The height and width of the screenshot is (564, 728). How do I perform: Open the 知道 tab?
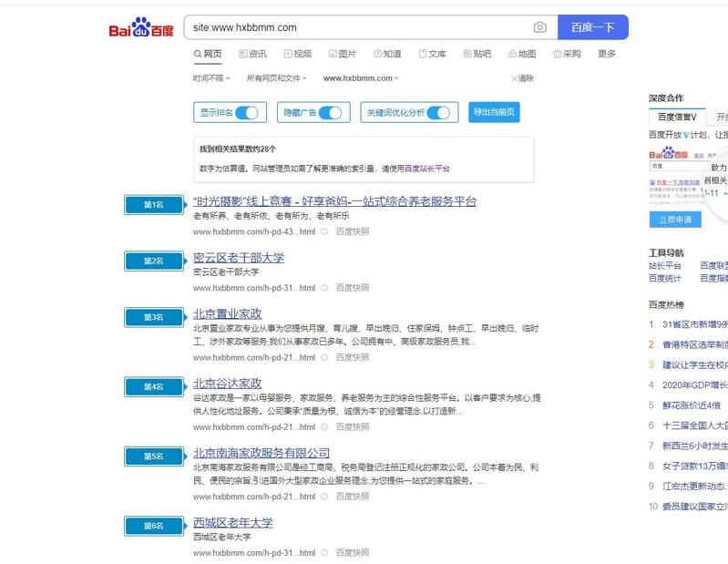(387, 54)
